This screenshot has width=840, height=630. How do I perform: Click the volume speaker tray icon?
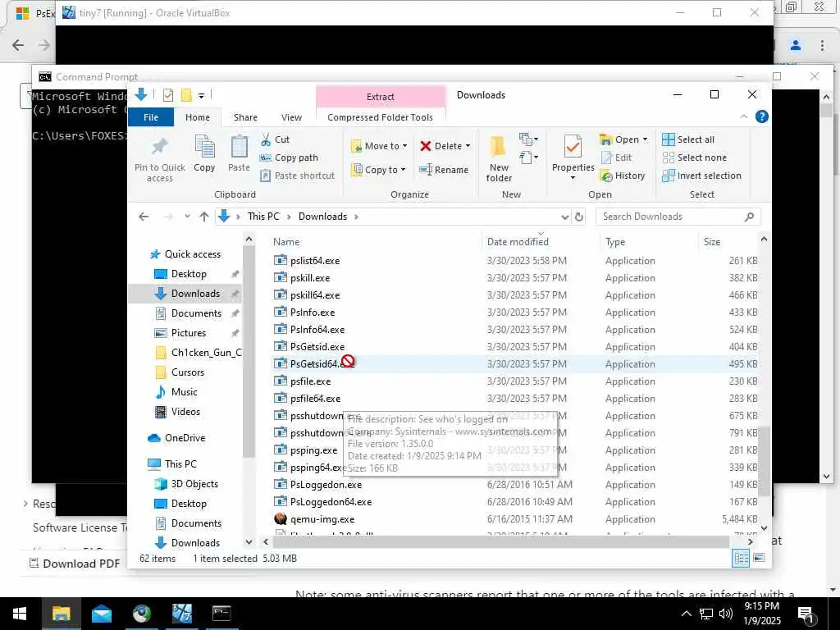point(725,614)
